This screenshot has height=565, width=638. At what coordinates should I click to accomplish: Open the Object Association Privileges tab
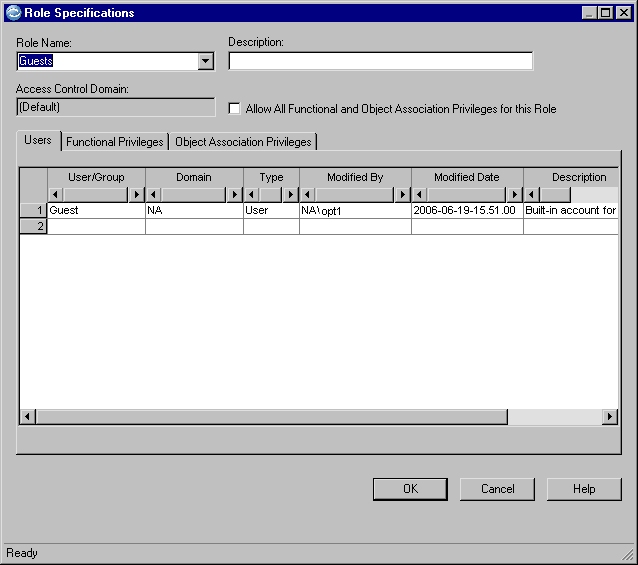coord(243,142)
